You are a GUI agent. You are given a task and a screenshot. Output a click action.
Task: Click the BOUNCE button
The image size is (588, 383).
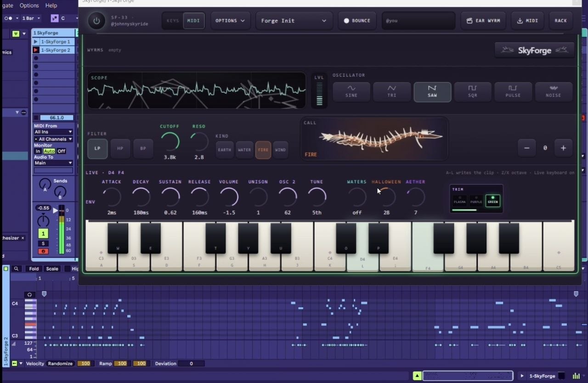coord(357,21)
